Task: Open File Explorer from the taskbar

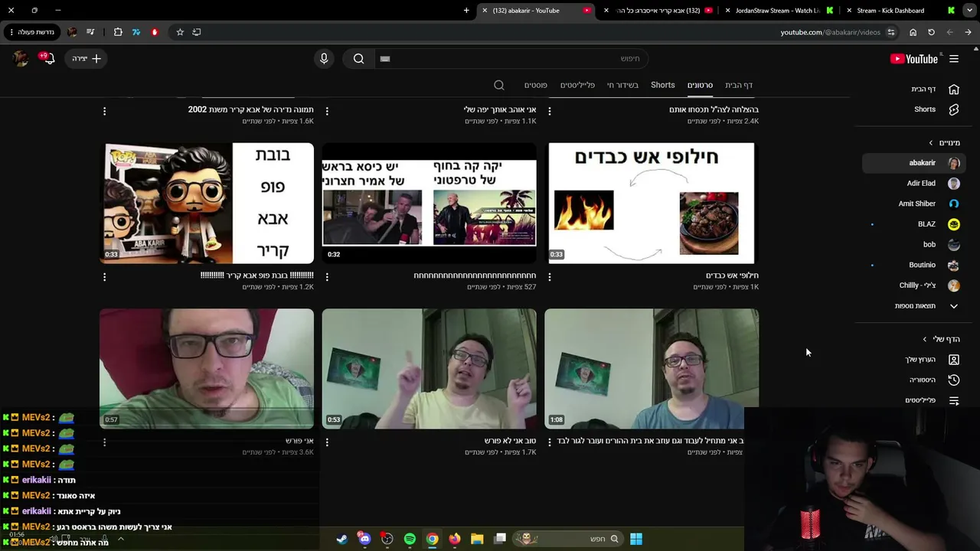Action: 477,539
